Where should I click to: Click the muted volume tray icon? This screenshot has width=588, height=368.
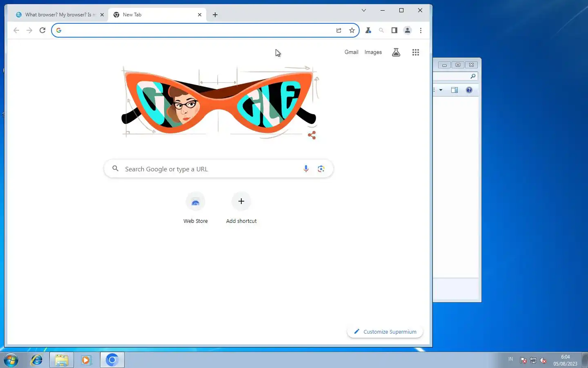click(543, 360)
